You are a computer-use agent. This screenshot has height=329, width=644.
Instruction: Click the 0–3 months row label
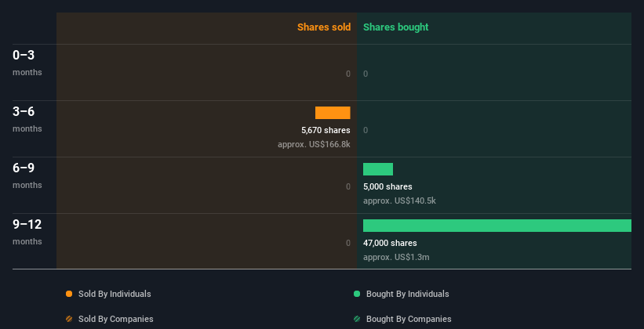[27, 63]
